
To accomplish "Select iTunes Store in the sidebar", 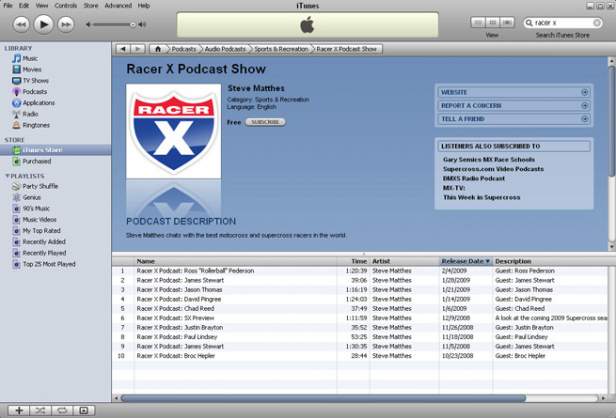I will pos(55,150).
